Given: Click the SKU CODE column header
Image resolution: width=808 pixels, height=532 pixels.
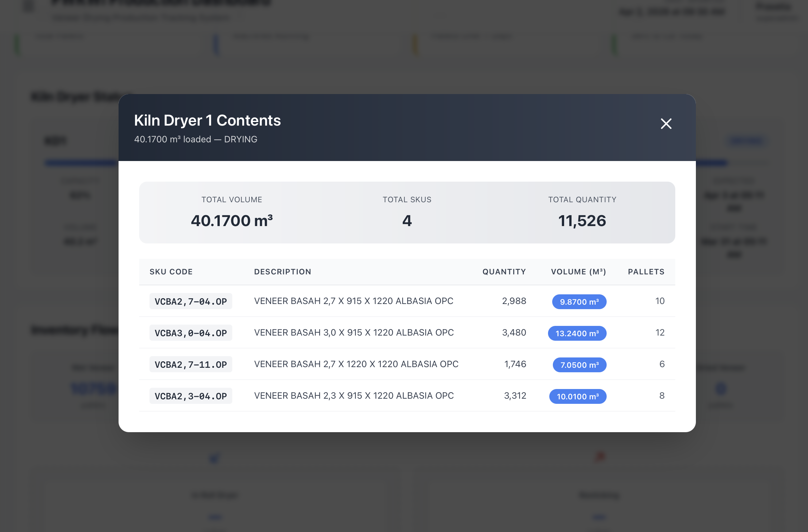Looking at the screenshot, I should (x=171, y=272).
